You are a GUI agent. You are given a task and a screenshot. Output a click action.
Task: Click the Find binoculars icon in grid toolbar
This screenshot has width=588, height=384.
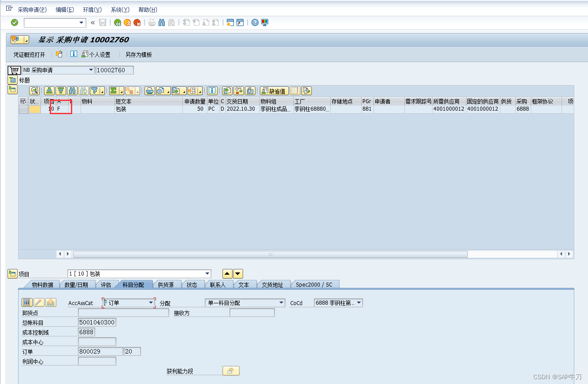click(x=72, y=91)
